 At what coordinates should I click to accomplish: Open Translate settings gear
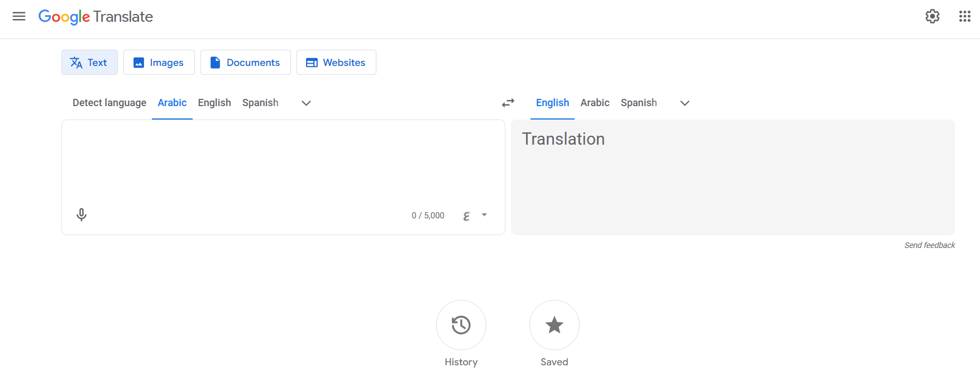[932, 16]
